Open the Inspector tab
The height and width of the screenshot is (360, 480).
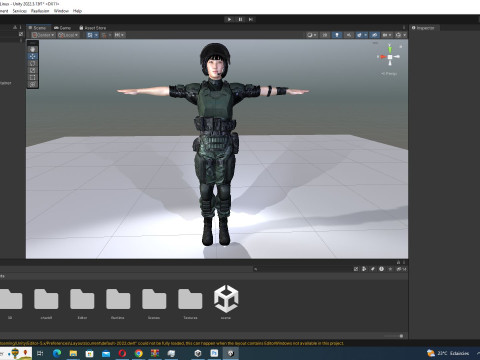click(x=423, y=28)
